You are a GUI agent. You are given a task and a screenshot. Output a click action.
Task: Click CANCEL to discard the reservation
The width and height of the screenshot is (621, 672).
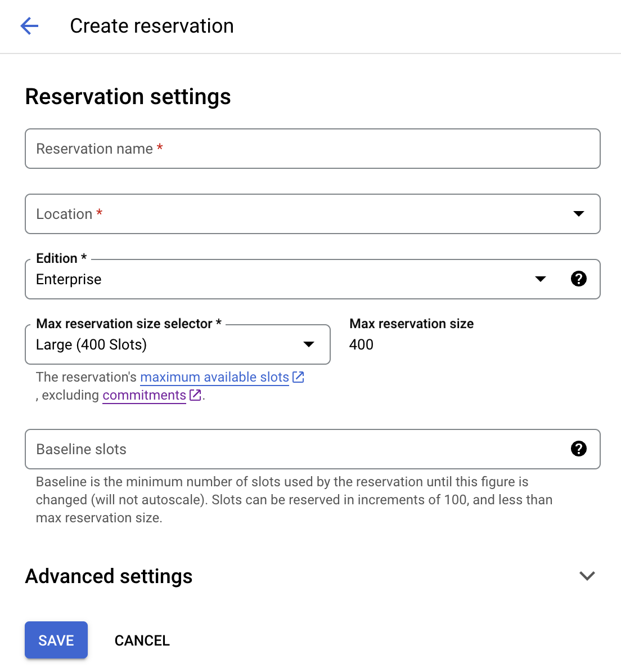142,640
